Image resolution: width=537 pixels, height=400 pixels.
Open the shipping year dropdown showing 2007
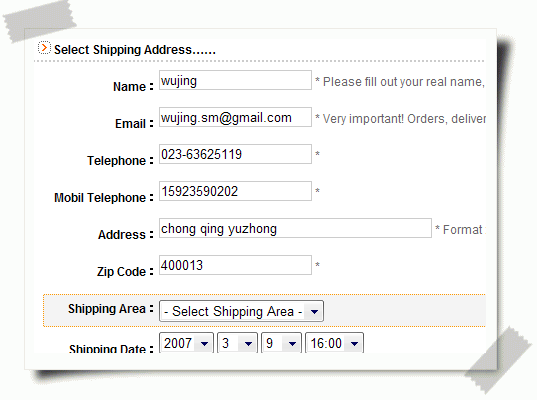pyautogui.click(x=186, y=343)
